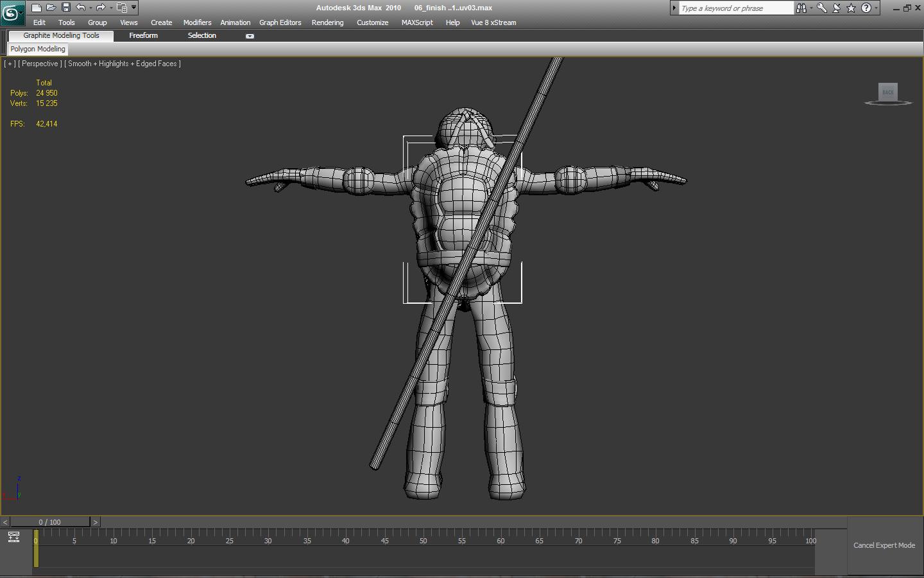Select the Graphite Modeling Tools tab

[x=61, y=36]
